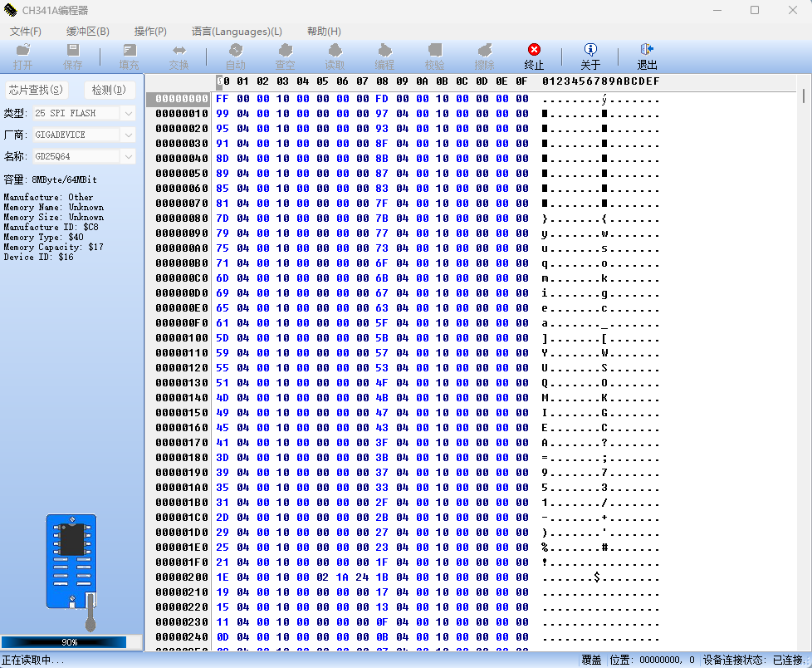Click the 容量: 8MByte/64MBit label
Viewport: 812px width, 668px height.
51,179
